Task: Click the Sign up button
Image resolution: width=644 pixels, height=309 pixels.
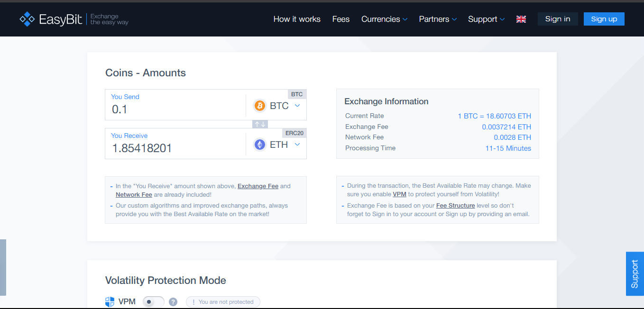Action: pos(604,19)
